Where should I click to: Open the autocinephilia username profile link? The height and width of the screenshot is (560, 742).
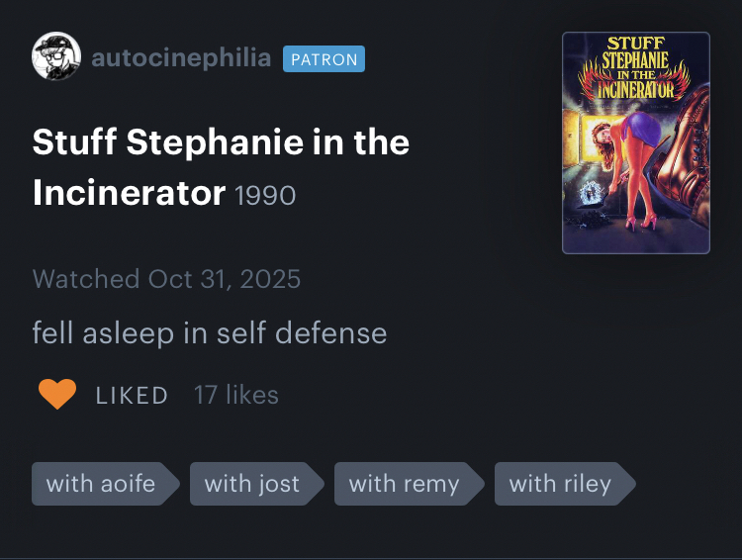coord(180,58)
